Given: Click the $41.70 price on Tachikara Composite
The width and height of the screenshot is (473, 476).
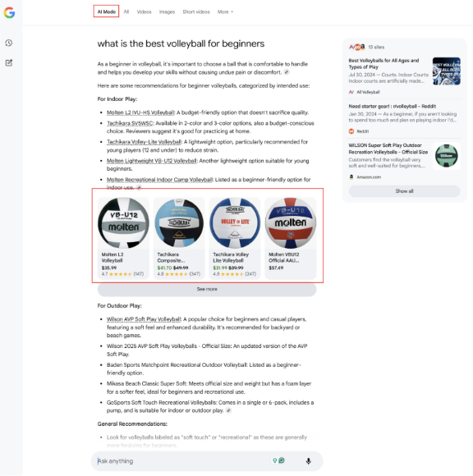Looking at the screenshot, I should (164, 268).
